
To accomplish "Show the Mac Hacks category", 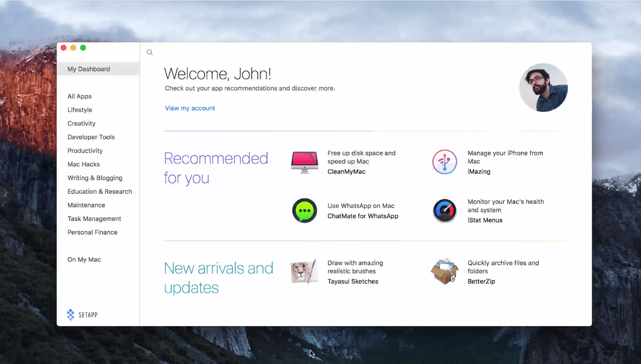I will click(83, 164).
